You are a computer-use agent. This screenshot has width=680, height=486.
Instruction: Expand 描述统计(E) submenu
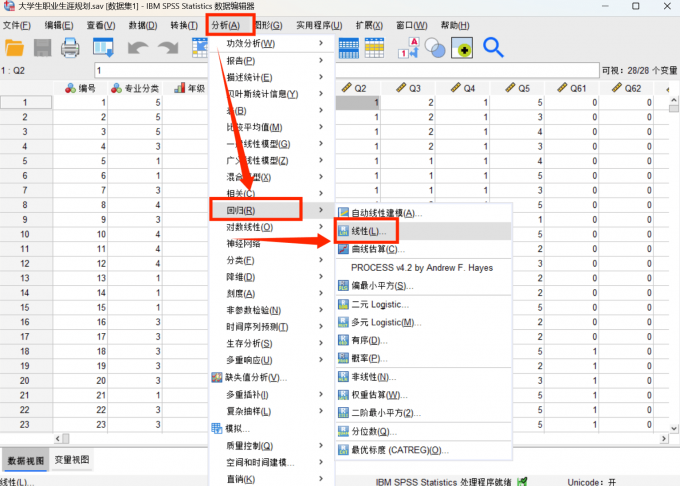click(272, 77)
